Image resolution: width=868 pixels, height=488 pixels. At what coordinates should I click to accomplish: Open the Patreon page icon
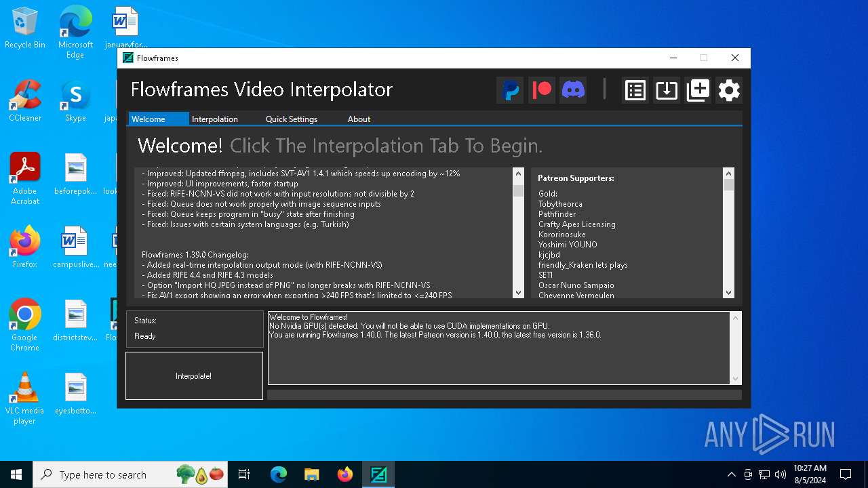pos(541,90)
